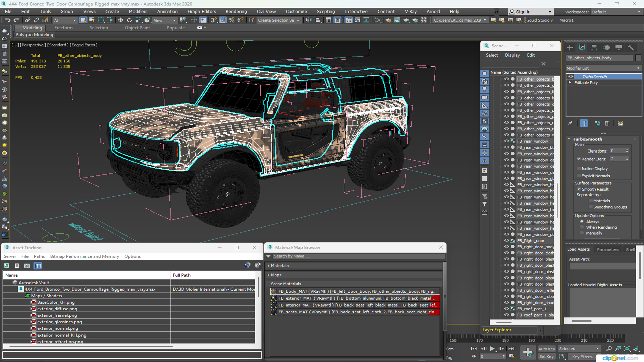Select the Move transform tool
Image resolution: width=644 pixels, height=362 pixels.
click(121, 20)
